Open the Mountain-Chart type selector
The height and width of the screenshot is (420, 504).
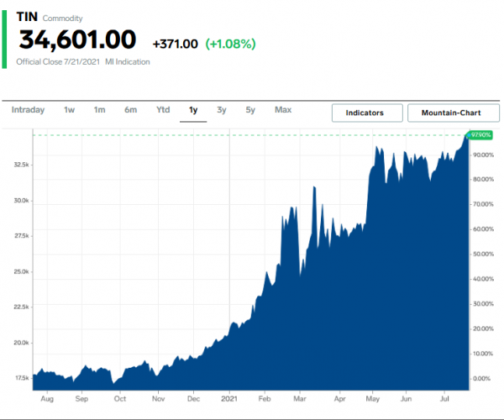(x=453, y=113)
